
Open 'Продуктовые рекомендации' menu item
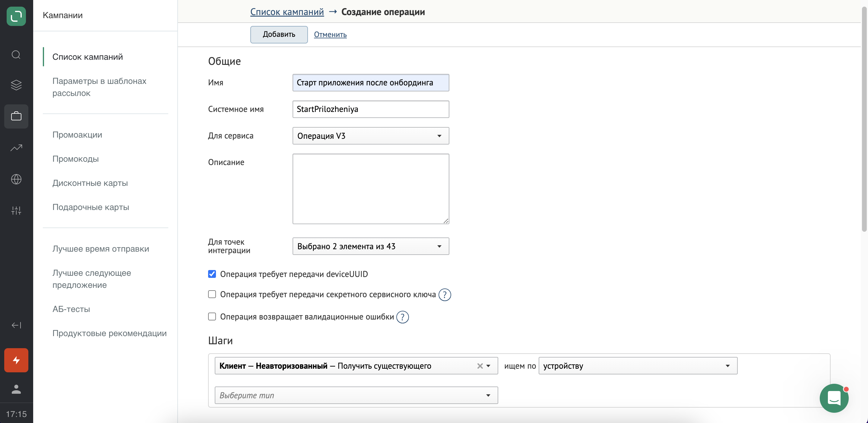109,333
